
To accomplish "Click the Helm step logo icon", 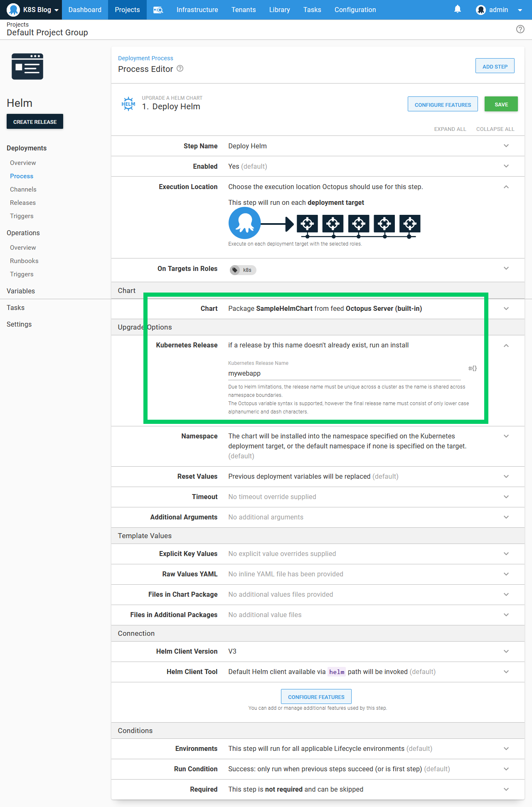I will [x=128, y=103].
